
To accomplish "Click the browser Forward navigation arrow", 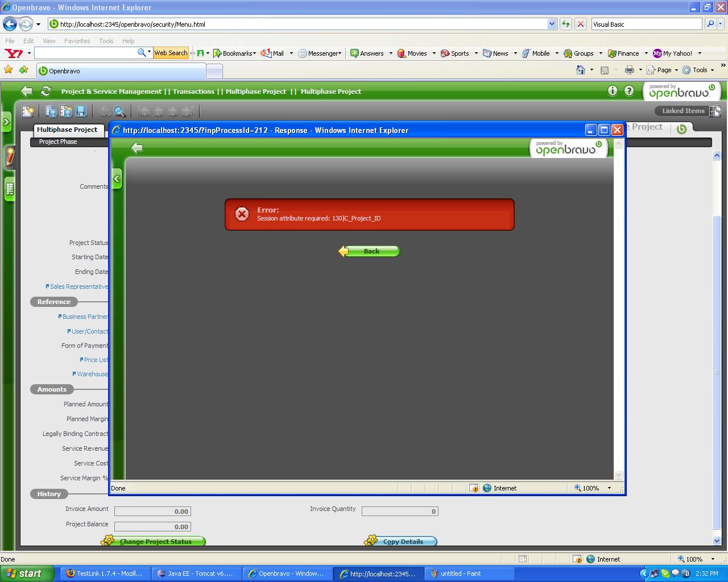I will click(26, 24).
